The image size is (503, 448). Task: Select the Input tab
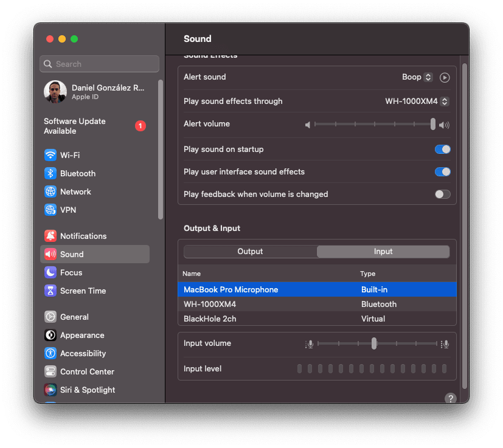point(383,251)
